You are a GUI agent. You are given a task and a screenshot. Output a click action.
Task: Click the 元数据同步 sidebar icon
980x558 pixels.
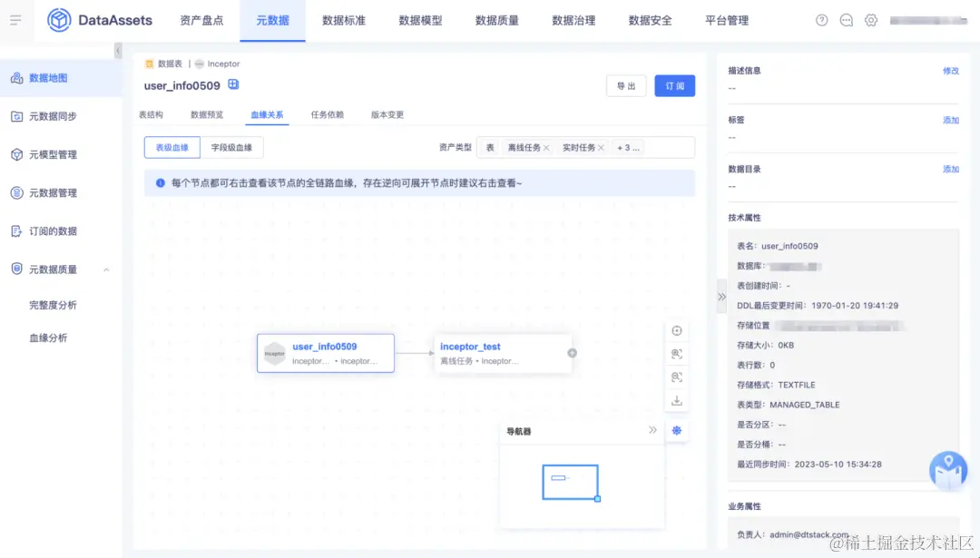17,116
